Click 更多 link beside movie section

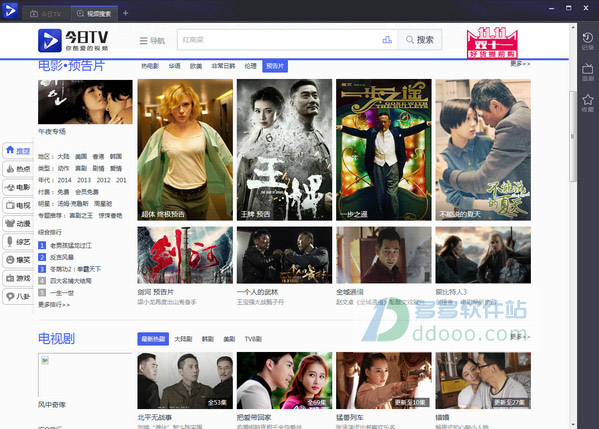tap(520, 64)
